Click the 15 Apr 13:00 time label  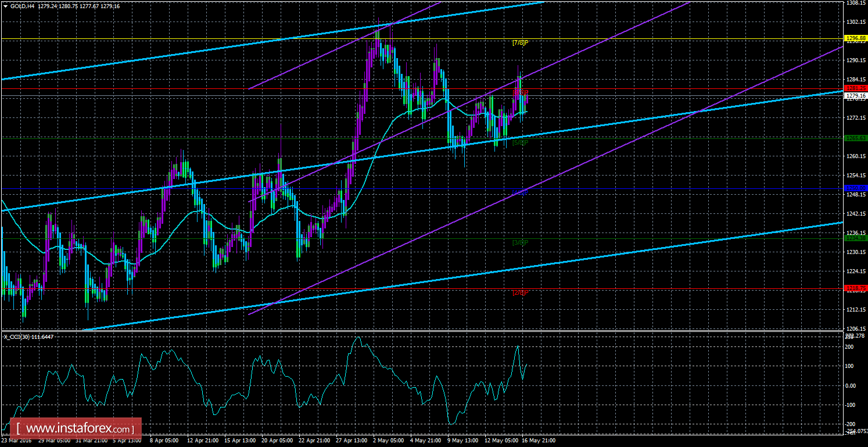241,441
